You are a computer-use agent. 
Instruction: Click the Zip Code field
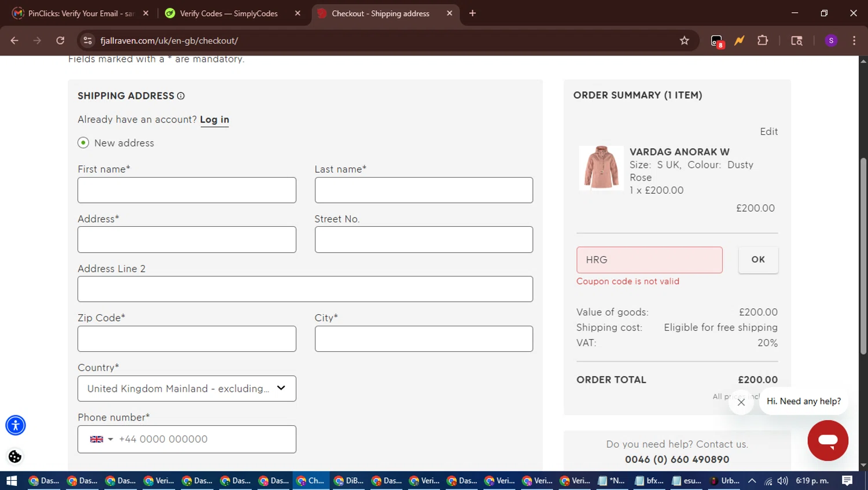coord(187,339)
